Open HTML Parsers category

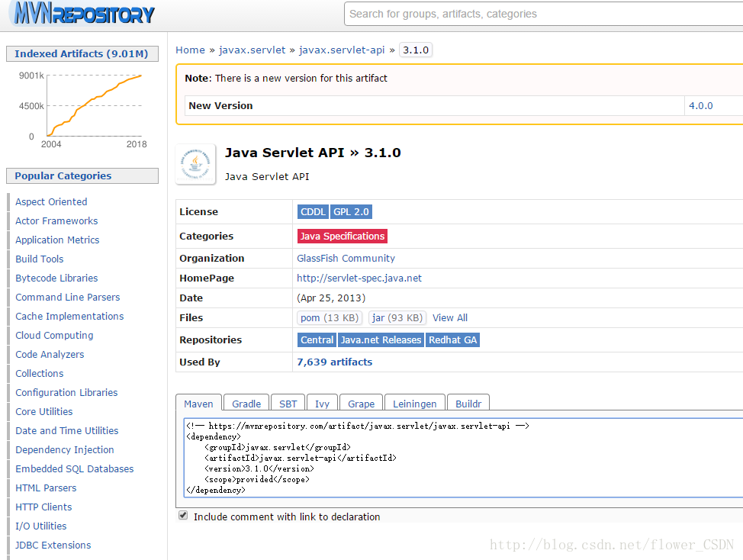coord(46,488)
